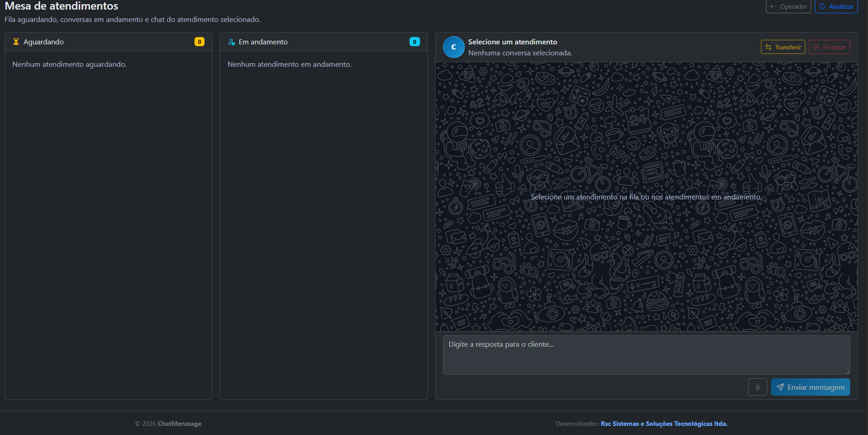Click the Finalizar button
The image size is (868, 435).
click(x=829, y=47)
